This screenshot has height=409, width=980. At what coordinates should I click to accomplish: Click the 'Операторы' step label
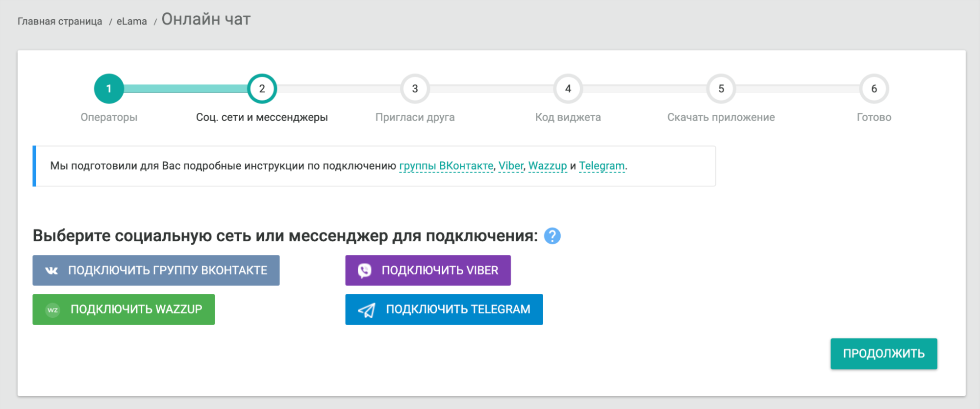[x=109, y=117]
